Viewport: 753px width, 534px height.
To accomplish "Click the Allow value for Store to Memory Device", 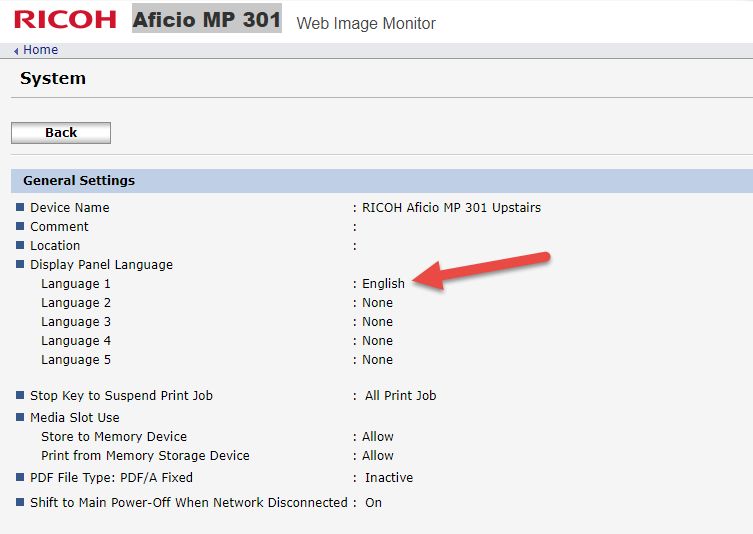I will 378,437.
